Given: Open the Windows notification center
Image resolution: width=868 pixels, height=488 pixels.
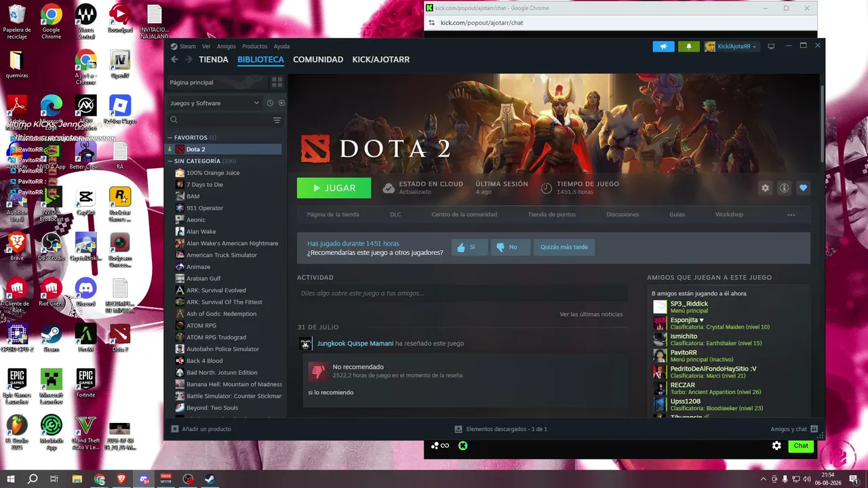Looking at the screenshot, I should click(x=854, y=479).
